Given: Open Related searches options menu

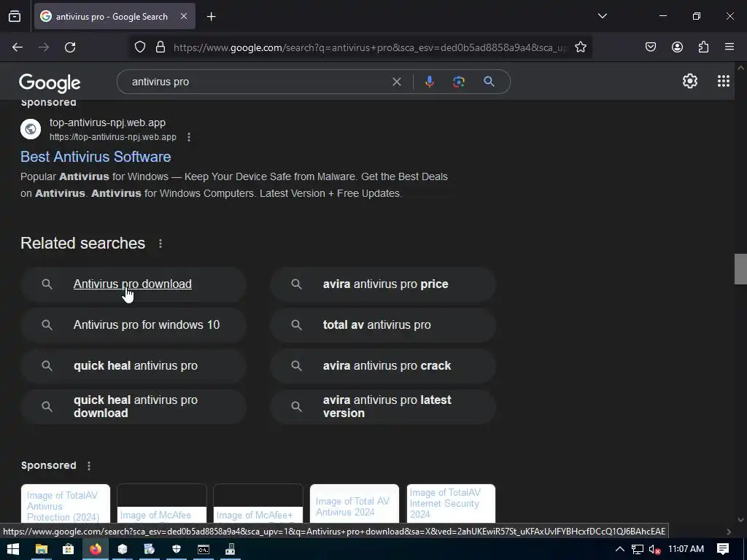Looking at the screenshot, I should pyautogui.click(x=160, y=244).
